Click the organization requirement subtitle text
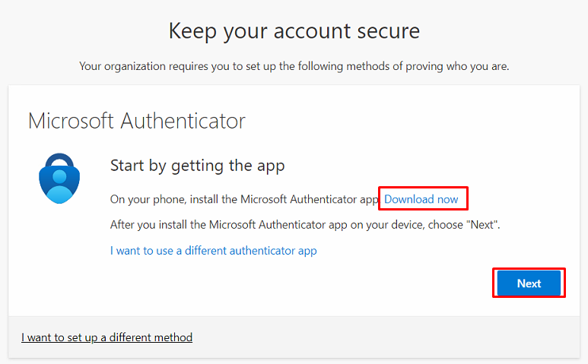588x364 pixels. (294, 66)
